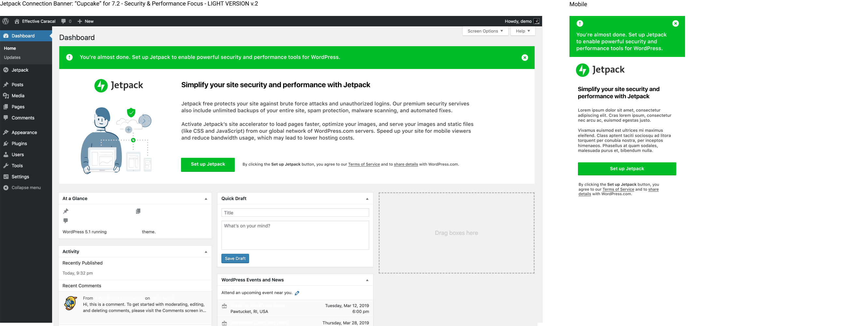Click the What's on your mind text area
Viewport: 868px width, 326px height.
[295, 235]
